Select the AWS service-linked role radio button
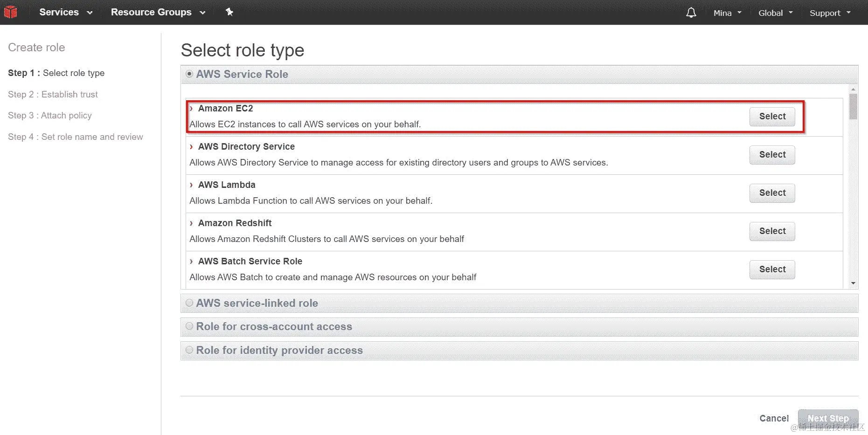This screenshot has width=868, height=435. [x=189, y=303]
